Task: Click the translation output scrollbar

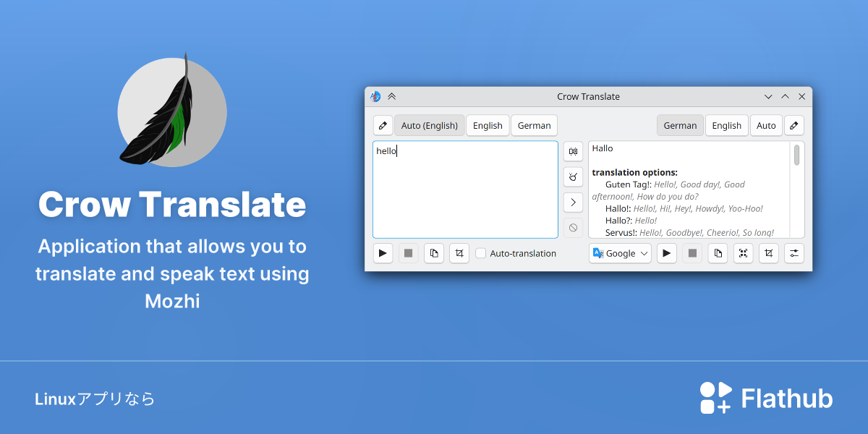Action: pos(796,155)
